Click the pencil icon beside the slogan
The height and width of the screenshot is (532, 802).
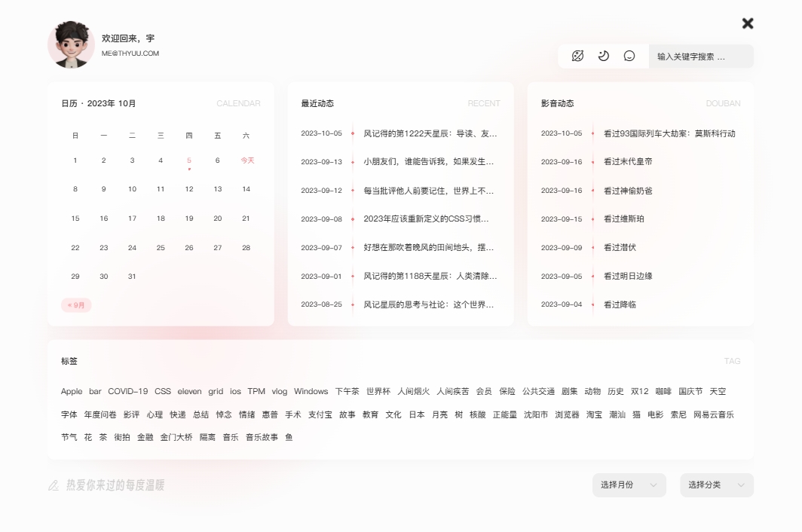tap(54, 485)
